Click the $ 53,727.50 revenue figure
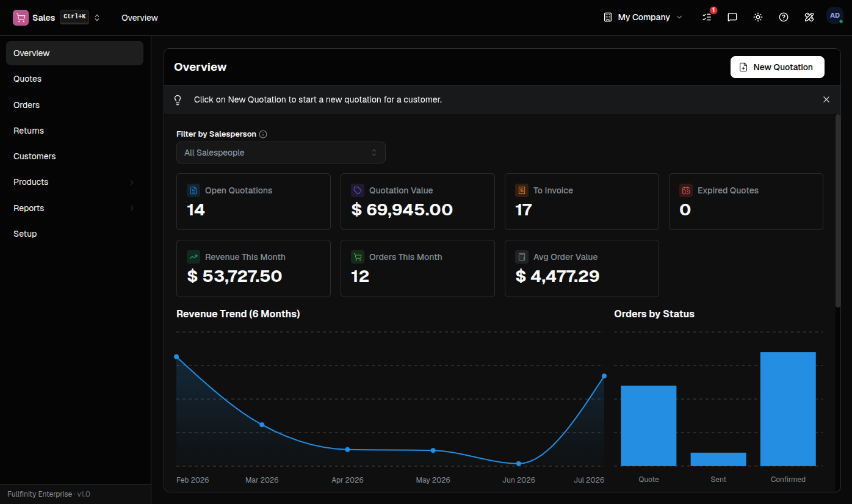 pyautogui.click(x=234, y=276)
